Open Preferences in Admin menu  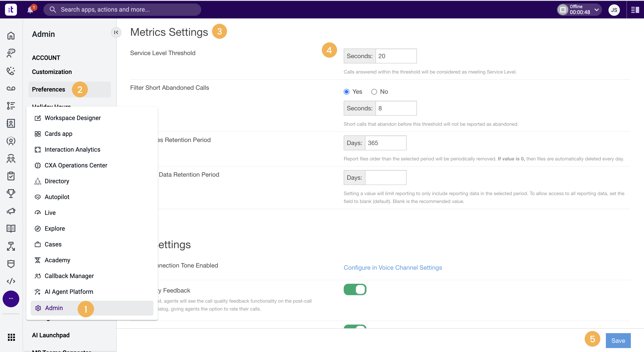[x=69, y=89]
